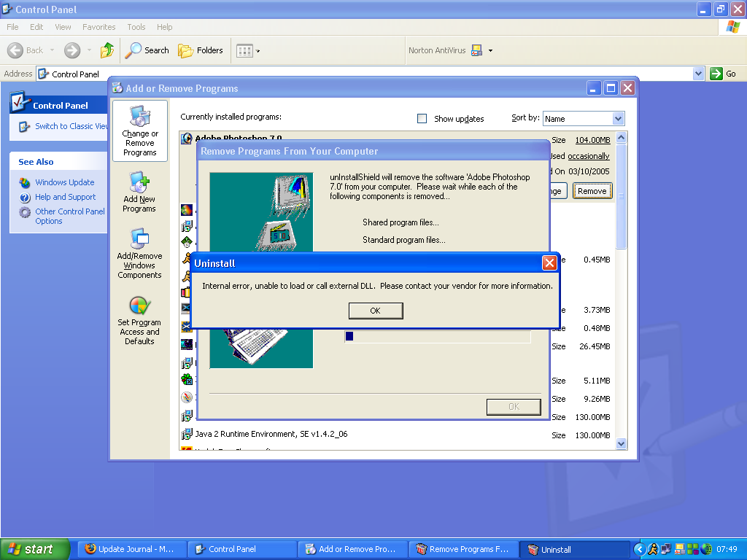Screen dimensions: 747x560
Task: Click the Remove button for Adobe Photoshop
Action: click(x=592, y=191)
